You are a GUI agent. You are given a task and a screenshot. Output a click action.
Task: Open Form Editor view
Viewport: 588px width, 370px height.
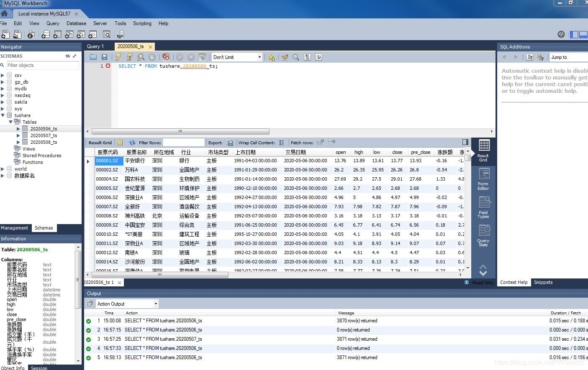(483, 179)
